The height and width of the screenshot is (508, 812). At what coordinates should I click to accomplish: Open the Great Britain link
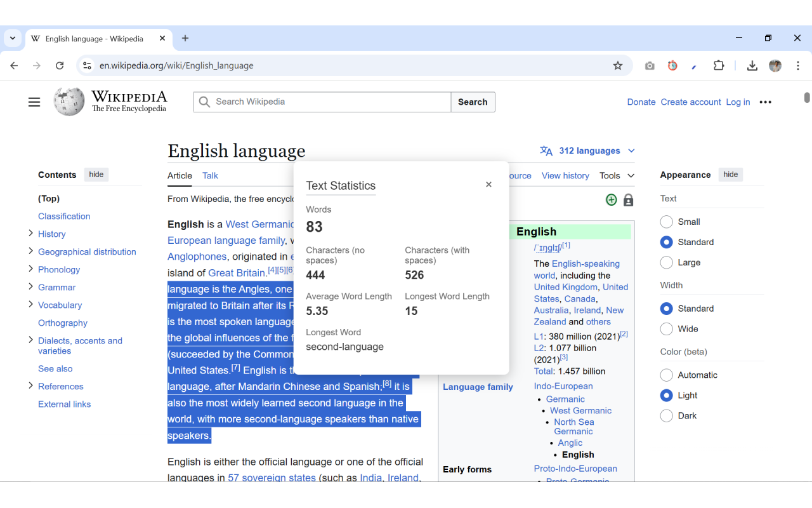[237, 273]
